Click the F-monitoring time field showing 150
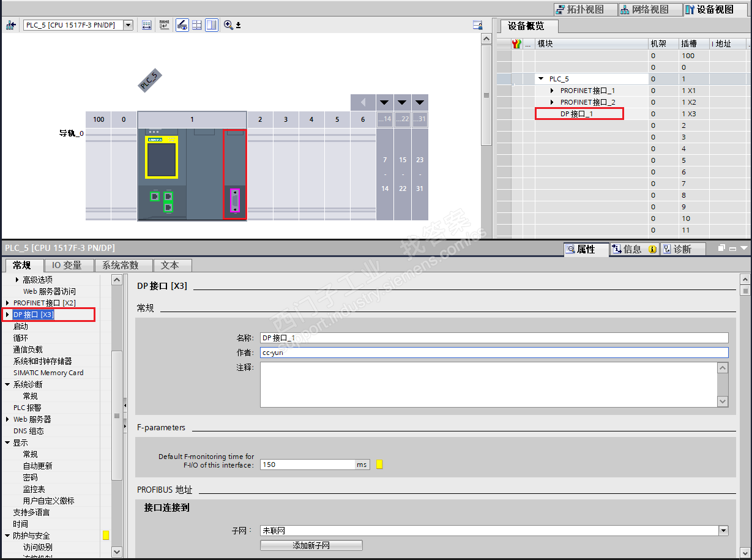 click(x=308, y=465)
